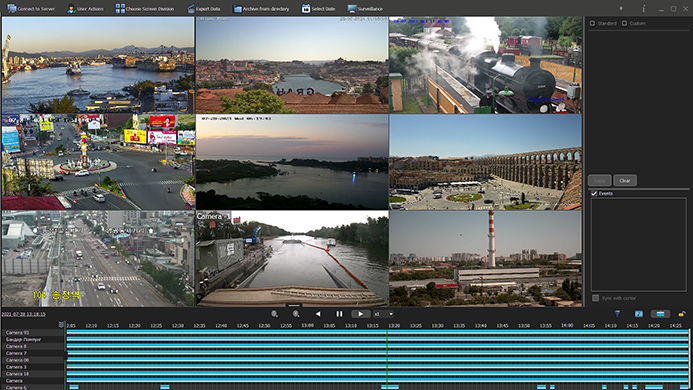Screen dimensions: 693x390
Task: Select the aqueduct plaza camera feed
Action: pyautogui.click(x=486, y=162)
